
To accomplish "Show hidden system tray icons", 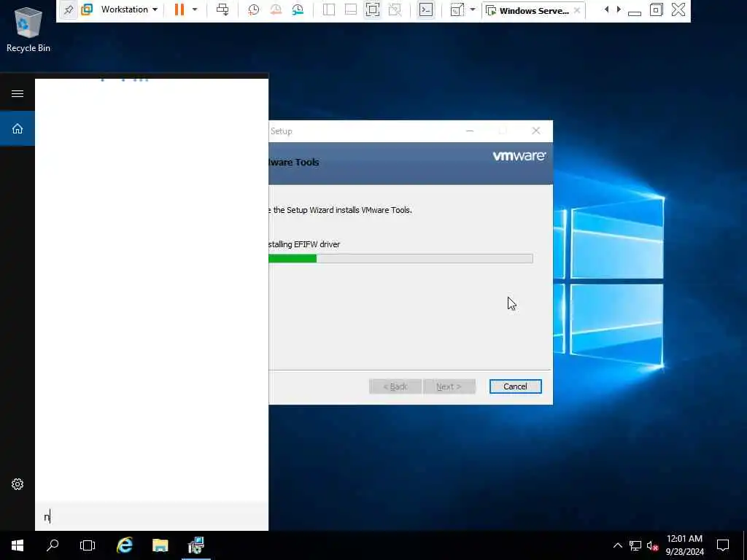I will [617, 545].
